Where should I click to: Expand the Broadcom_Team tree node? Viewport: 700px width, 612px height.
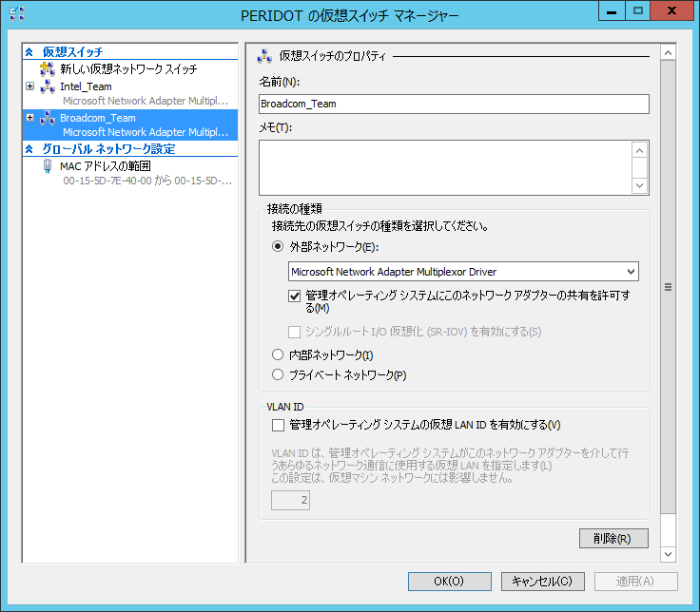pos(29,117)
